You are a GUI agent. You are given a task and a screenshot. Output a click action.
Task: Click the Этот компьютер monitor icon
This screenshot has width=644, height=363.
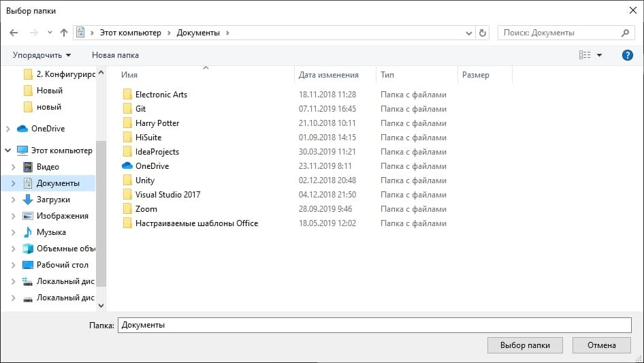click(22, 151)
